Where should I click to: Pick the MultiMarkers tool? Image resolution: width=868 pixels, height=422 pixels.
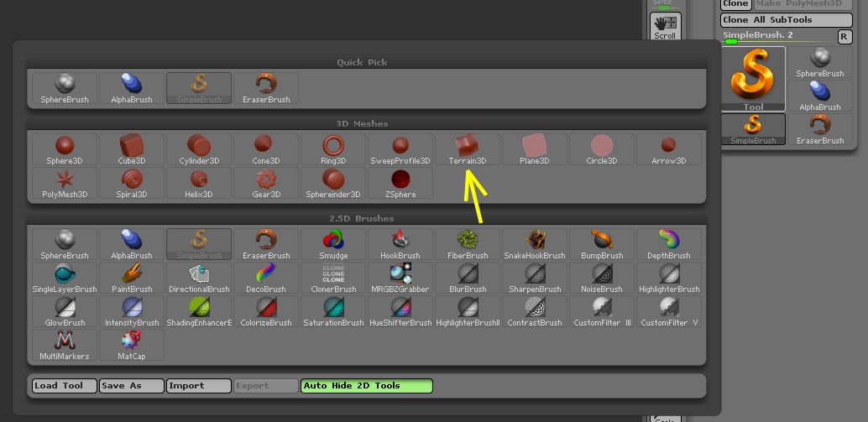[65, 346]
